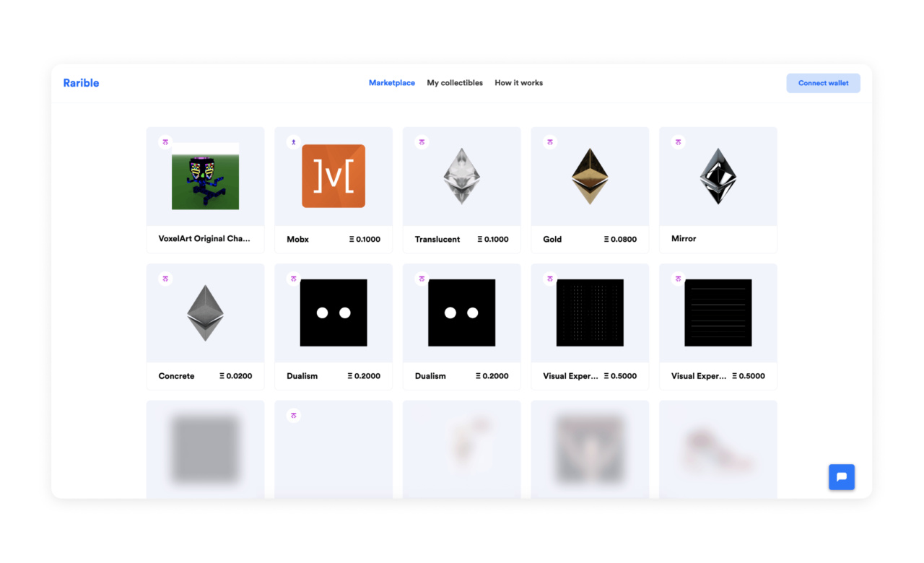Viewport: 924px width, 563px height.
Task: Click the badge icon on Mobx card
Action: (x=294, y=142)
